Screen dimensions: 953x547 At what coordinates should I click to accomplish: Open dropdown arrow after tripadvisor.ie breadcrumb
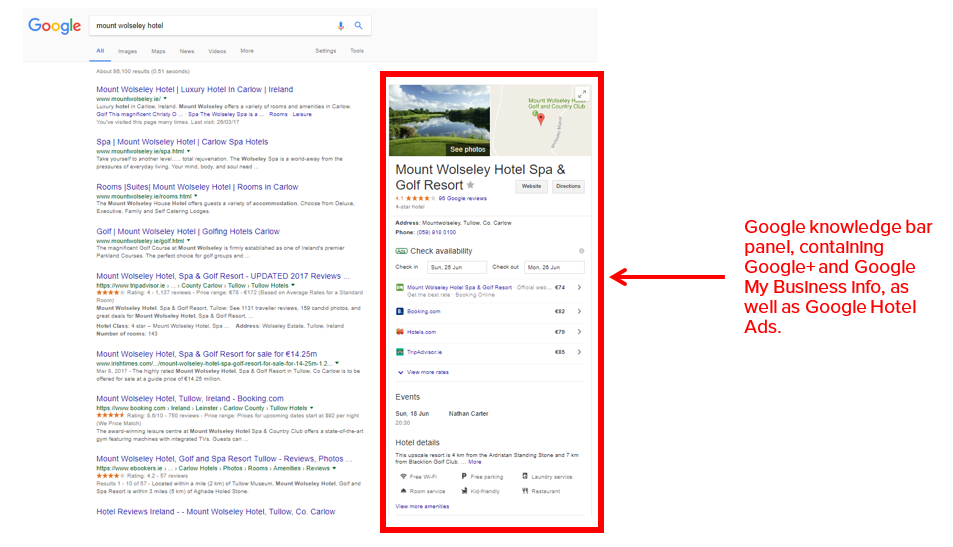click(x=293, y=285)
